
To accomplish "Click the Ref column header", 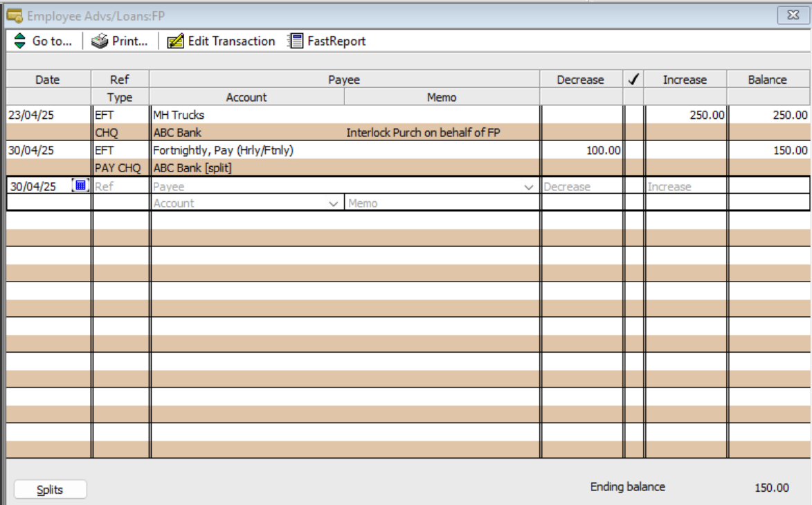I will click(x=120, y=79).
